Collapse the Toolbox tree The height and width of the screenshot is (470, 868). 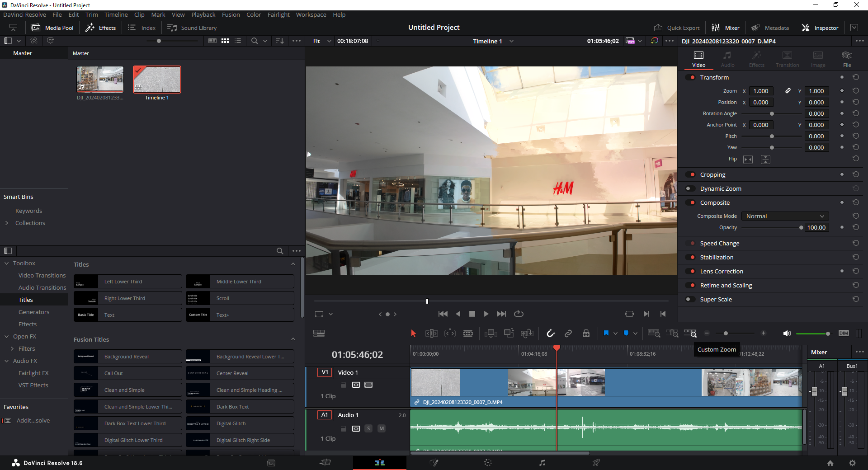7,263
